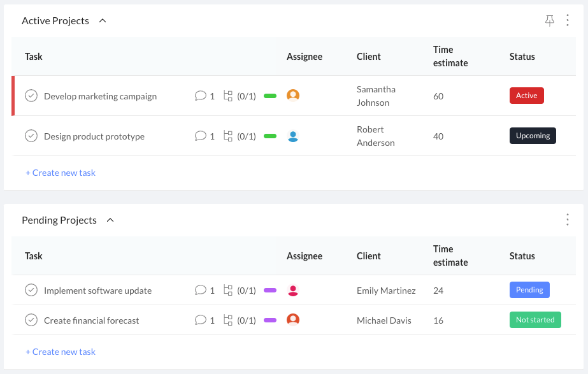The width and height of the screenshot is (588, 374).
Task: Open subtasks icon for Design product prototype
Action: click(228, 136)
